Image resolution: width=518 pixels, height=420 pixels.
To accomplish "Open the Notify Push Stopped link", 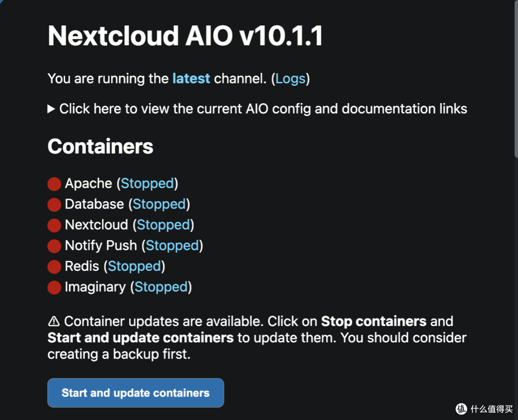I will click(x=172, y=245).
